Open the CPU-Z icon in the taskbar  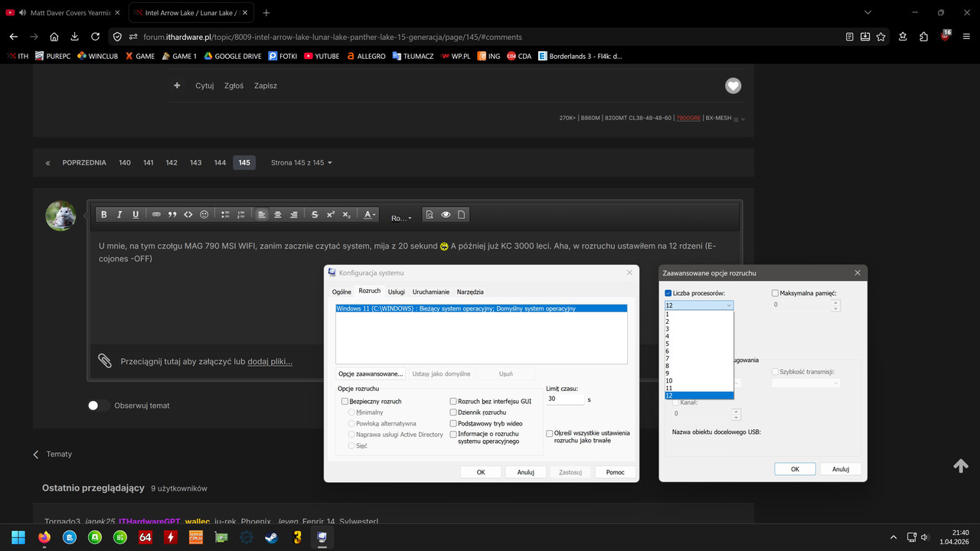[x=195, y=537]
